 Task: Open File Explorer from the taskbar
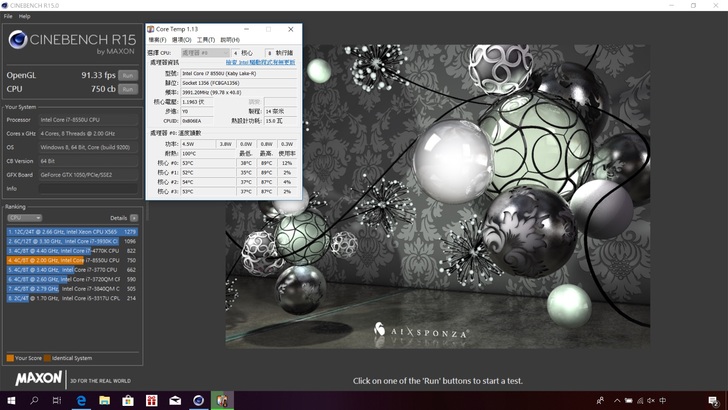(105, 400)
